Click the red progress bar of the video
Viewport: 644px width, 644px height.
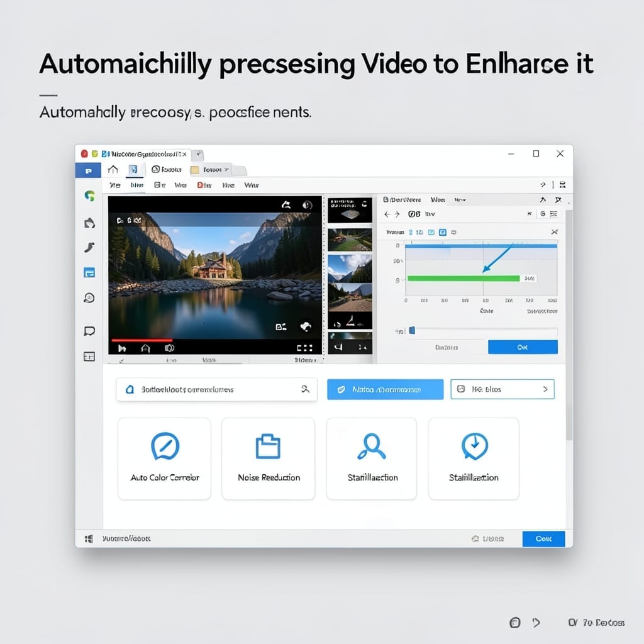coord(142,340)
